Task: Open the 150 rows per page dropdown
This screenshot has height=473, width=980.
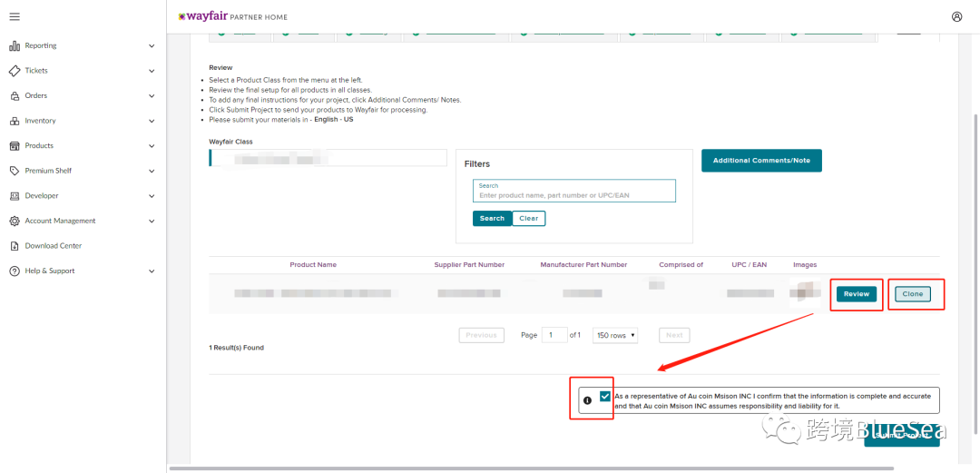Action: point(615,335)
